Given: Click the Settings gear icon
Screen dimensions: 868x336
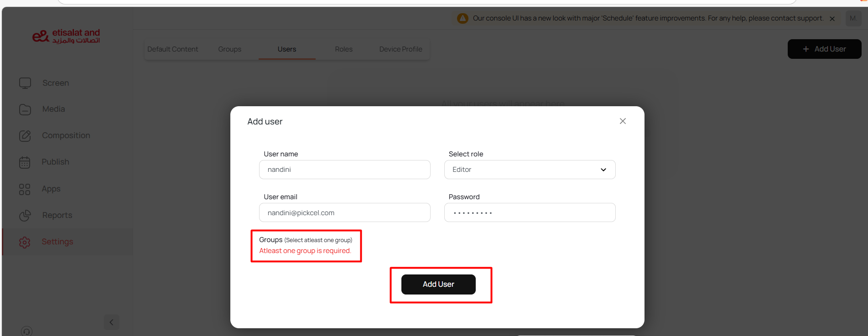Looking at the screenshot, I should [x=25, y=242].
